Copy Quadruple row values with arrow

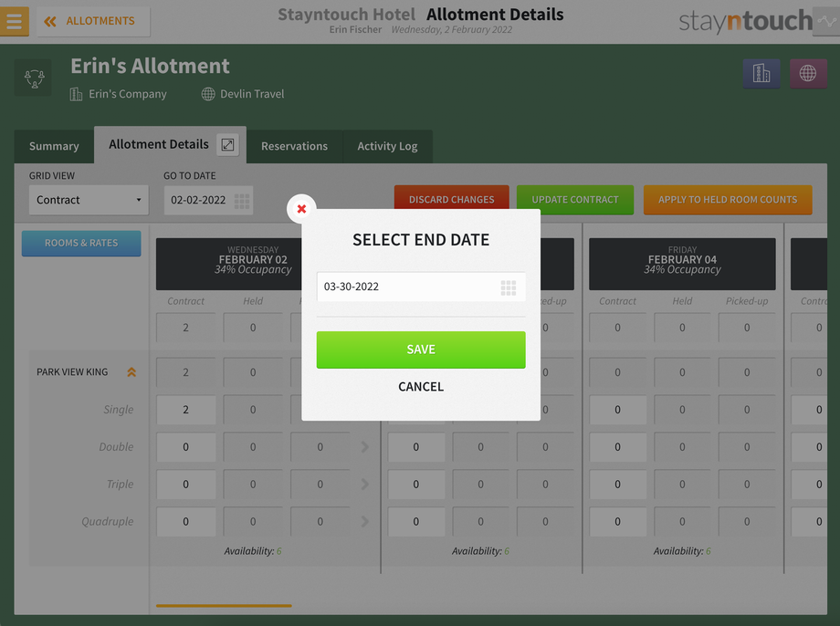365,522
